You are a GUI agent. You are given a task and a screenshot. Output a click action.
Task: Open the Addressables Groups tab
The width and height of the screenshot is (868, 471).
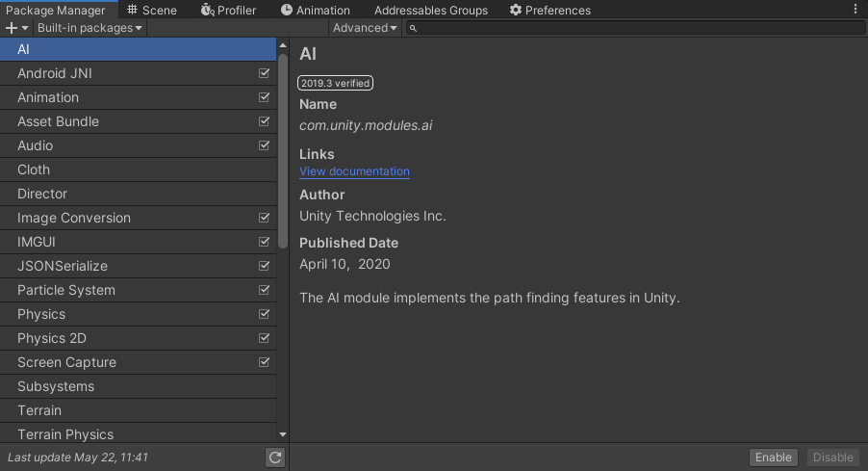[431, 10]
